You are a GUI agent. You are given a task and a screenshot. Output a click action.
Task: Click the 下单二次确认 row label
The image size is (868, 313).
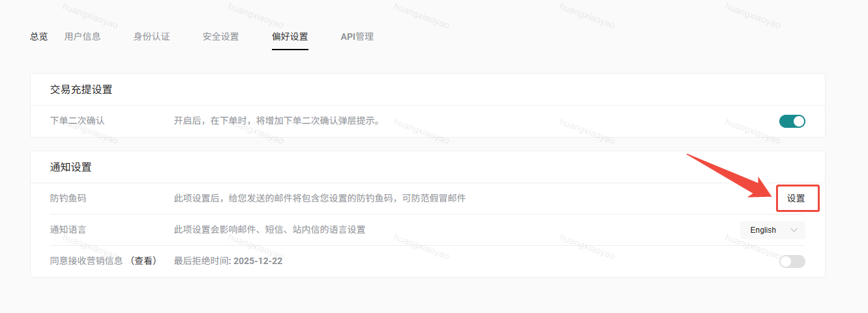coord(77,121)
